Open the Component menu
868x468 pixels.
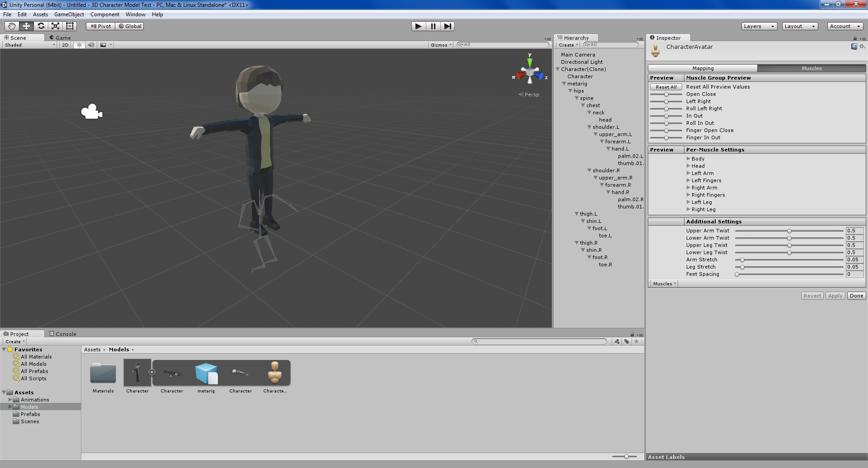(105, 14)
